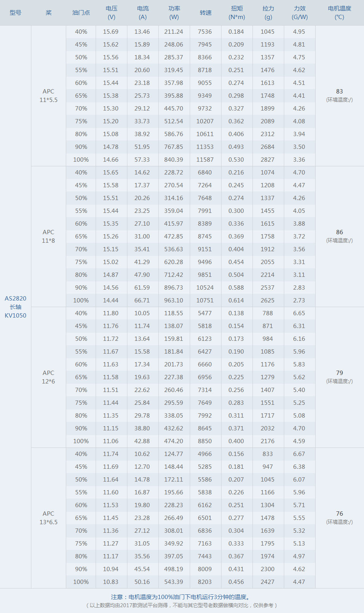The image size is (364, 613).
Task: Click the motor temperature value 86
Action: [340, 232]
